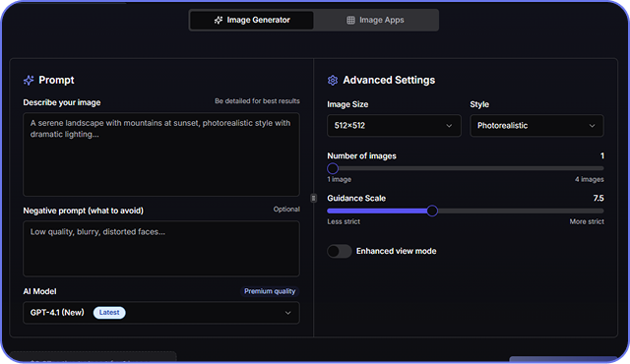Click the Latest badge on AI model

coord(109,312)
